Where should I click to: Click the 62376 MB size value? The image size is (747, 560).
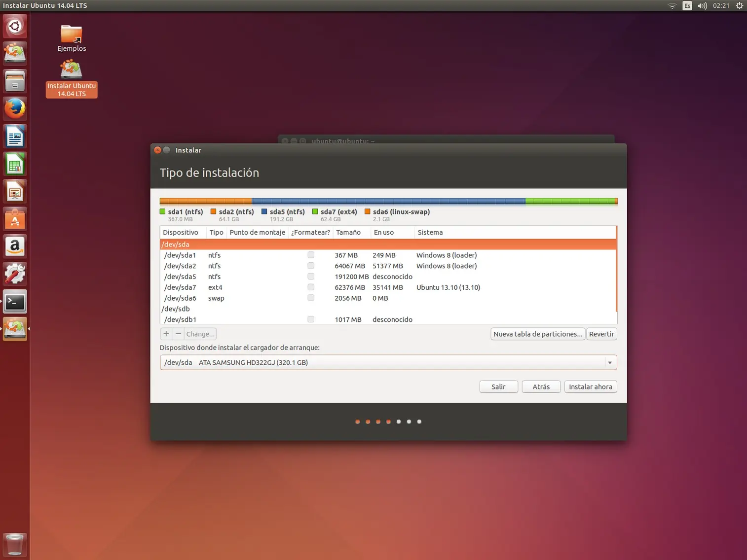(350, 287)
